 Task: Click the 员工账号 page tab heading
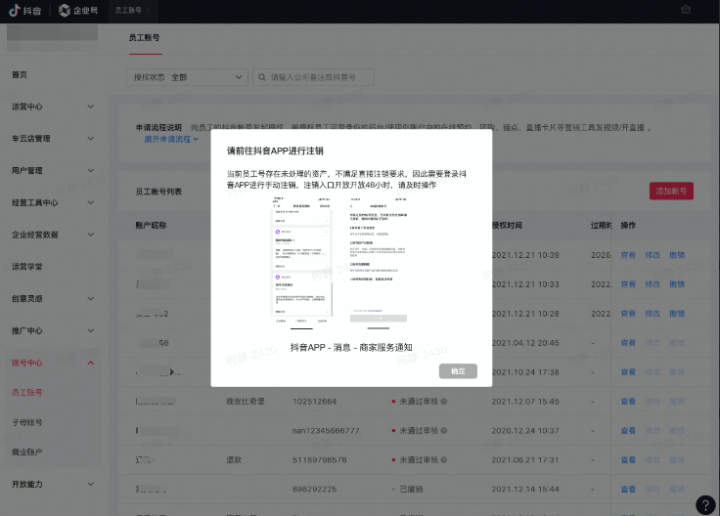[x=144, y=38]
